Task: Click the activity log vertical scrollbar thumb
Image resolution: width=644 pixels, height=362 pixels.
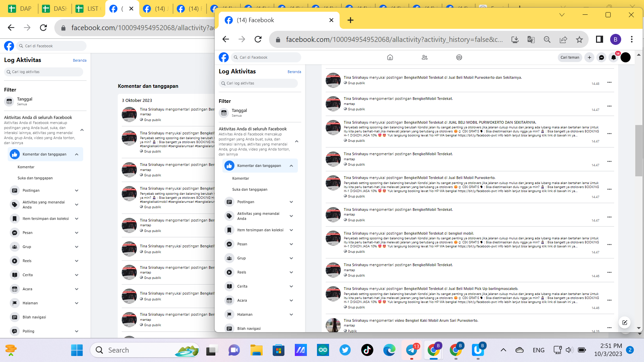Action: (x=639, y=151)
